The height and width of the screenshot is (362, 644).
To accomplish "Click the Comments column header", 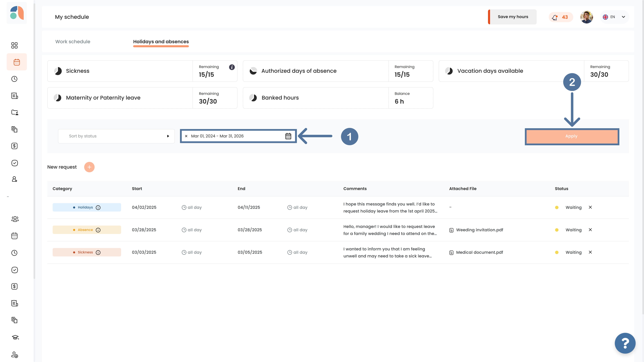I will tap(355, 189).
